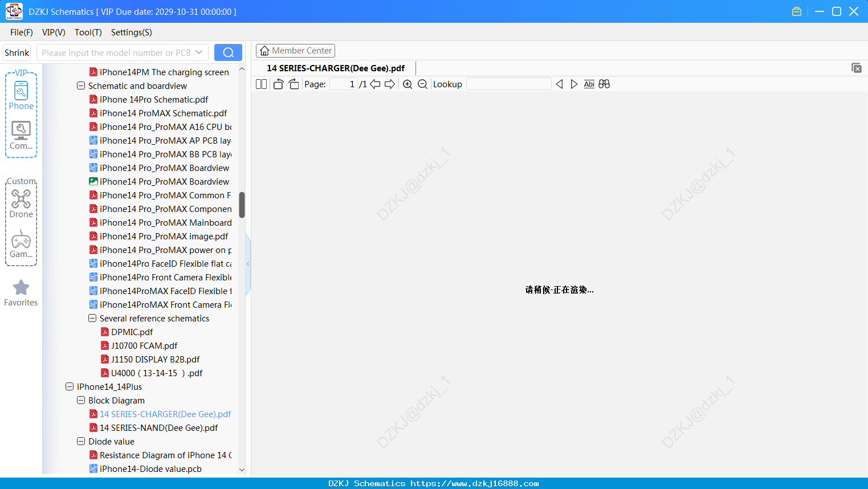Open J10700 FCAM.pdf
This screenshot has width=868, height=489.
click(139, 346)
